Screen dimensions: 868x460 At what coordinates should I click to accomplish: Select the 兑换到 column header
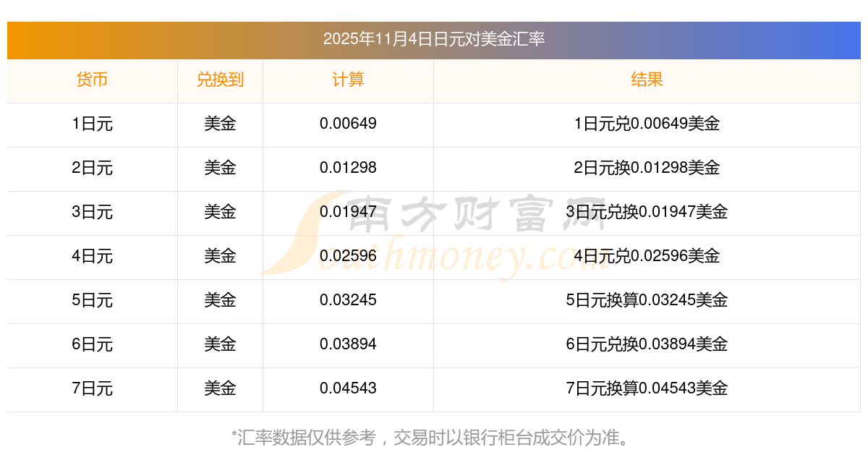(220, 80)
